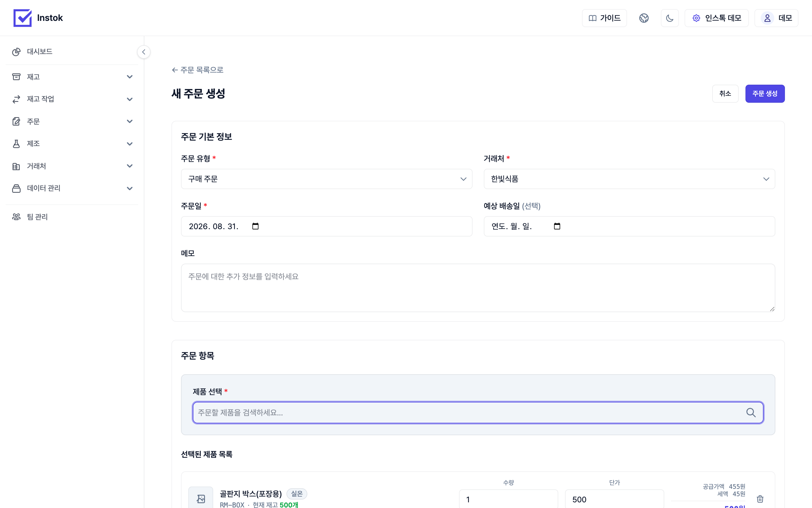Click the 단가 unit price input
Image resolution: width=812 pixels, height=508 pixels.
[x=614, y=499]
